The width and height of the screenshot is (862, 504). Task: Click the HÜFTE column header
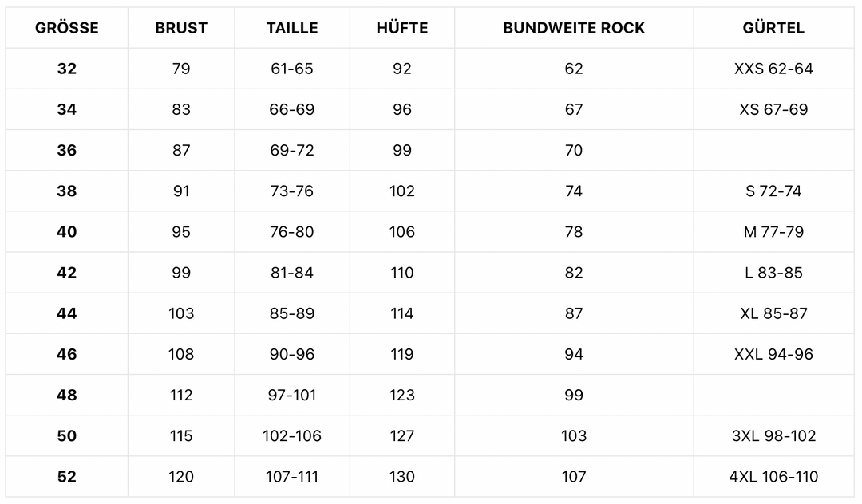[402, 28]
